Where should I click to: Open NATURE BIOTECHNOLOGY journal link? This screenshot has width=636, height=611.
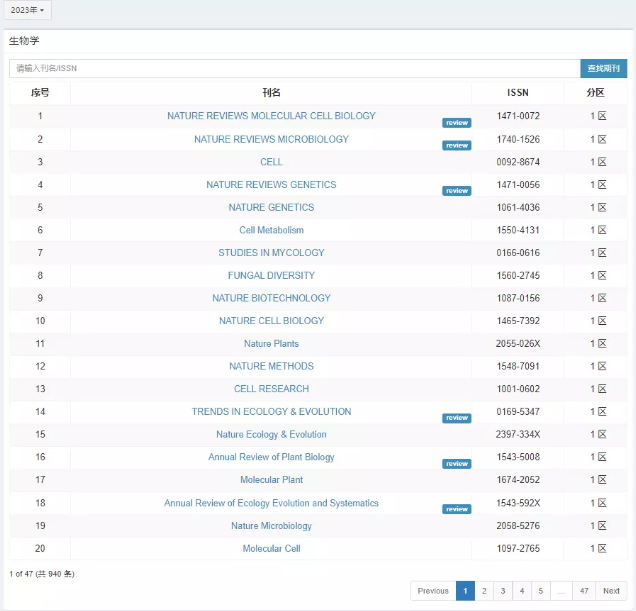click(271, 298)
